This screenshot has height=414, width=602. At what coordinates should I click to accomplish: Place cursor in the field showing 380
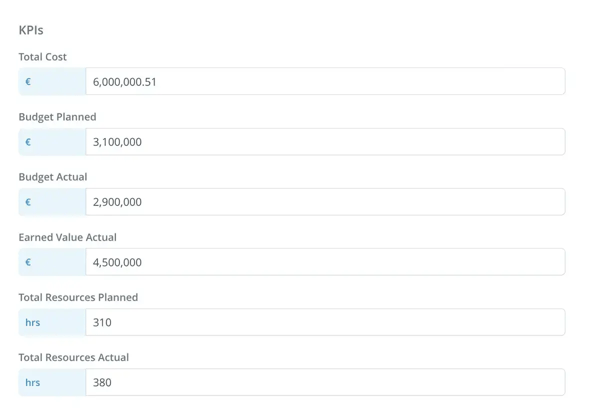point(325,383)
